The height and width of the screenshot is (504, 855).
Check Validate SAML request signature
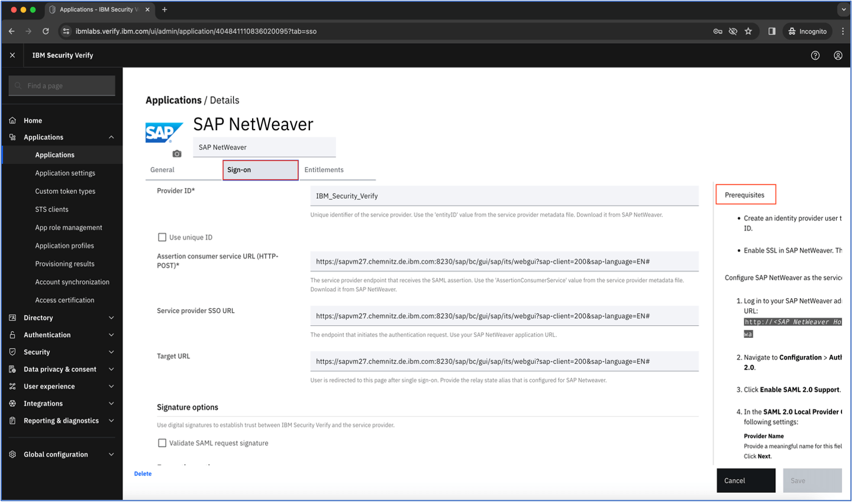click(x=162, y=443)
